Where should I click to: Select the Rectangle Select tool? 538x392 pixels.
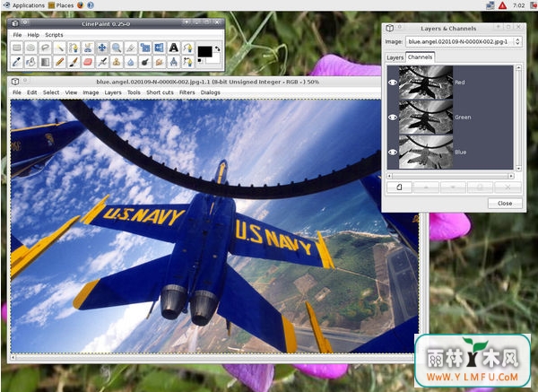click(x=16, y=48)
